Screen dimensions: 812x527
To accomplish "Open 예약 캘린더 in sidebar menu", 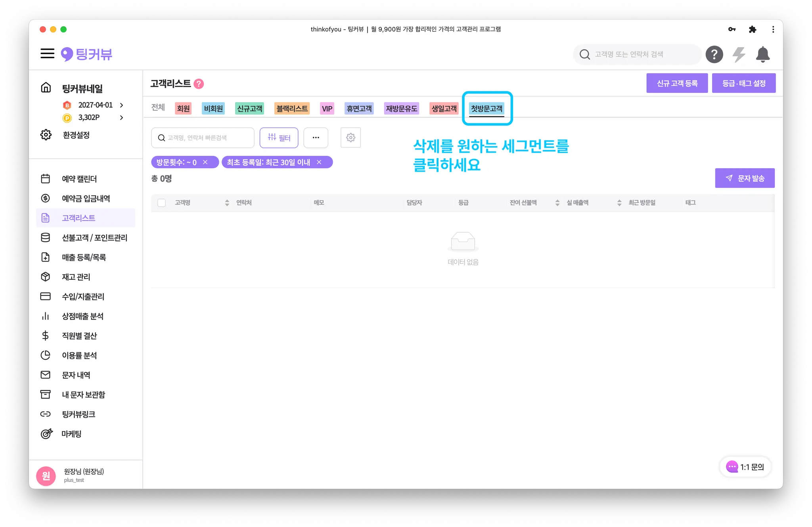I will pyautogui.click(x=79, y=179).
